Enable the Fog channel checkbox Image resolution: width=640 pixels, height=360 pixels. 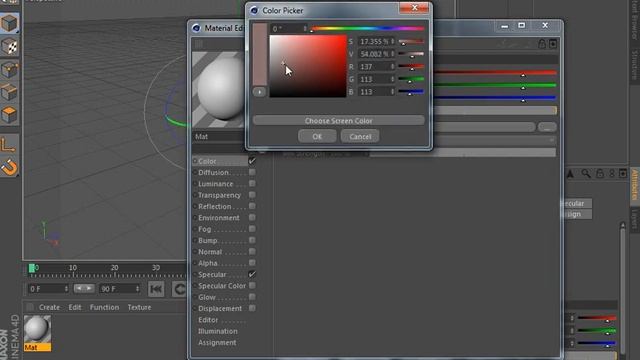252,229
